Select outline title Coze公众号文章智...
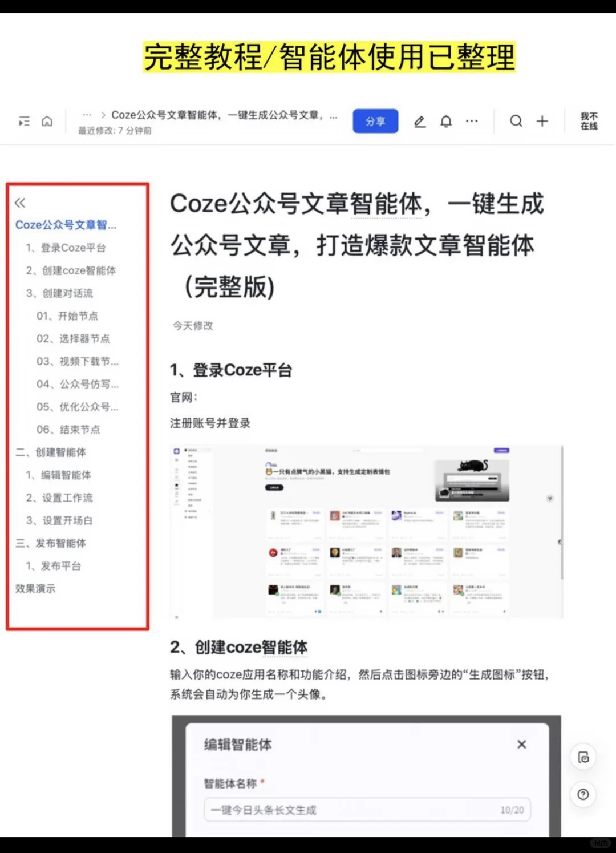Screen dimensions: 616x853 point(66,225)
